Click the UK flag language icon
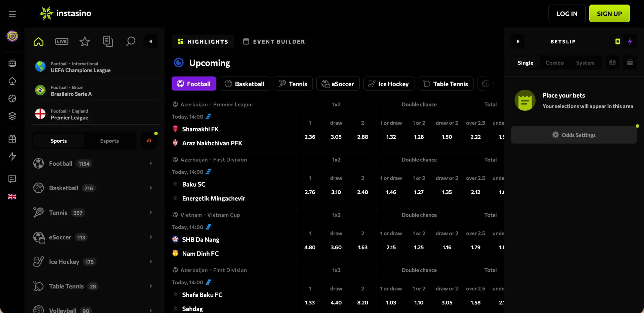This screenshot has width=644, height=313. (12, 197)
